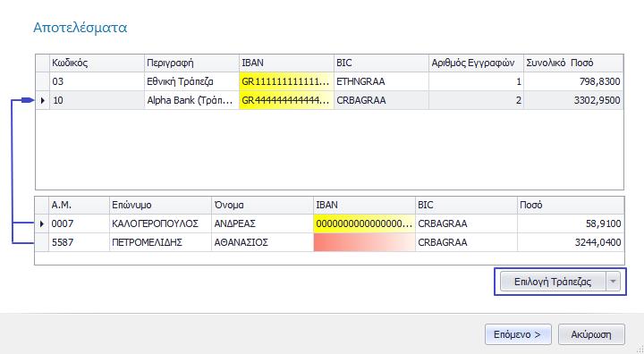Click the row indicator arrow beside 0007
This screenshot has width=644, height=354.
click(41, 223)
